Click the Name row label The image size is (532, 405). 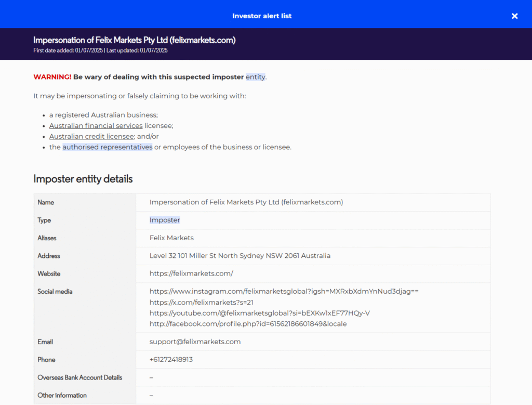[x=46, y=202]
